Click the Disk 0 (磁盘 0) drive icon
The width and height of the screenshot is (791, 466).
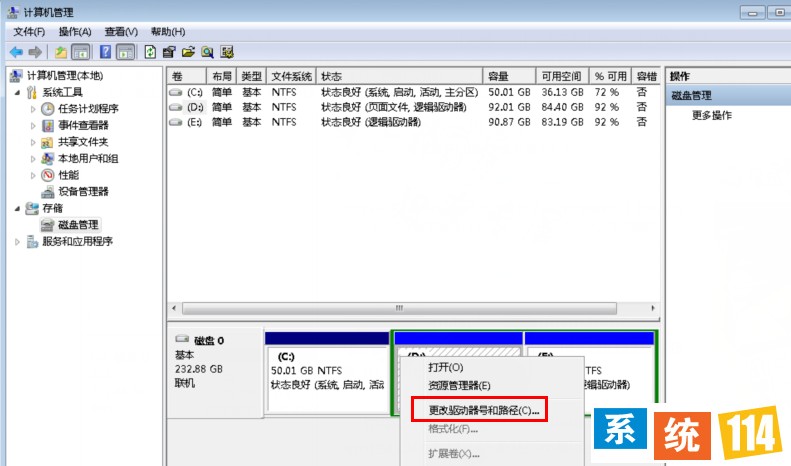[x=182, y=339]
